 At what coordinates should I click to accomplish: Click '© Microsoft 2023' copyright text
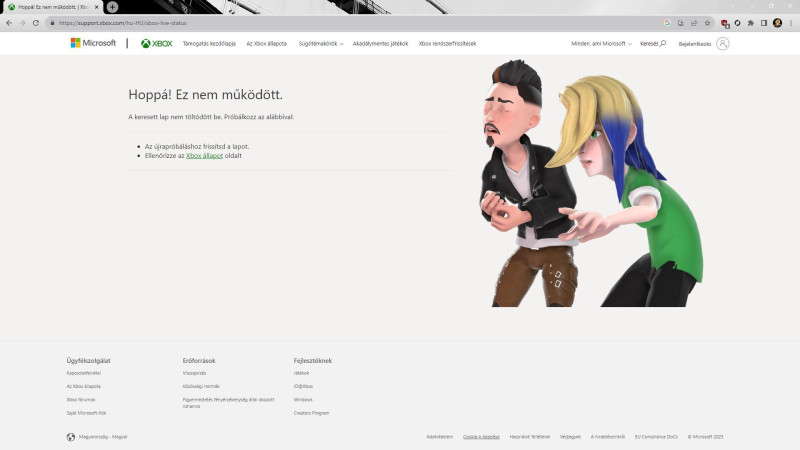tap(705, 437)
